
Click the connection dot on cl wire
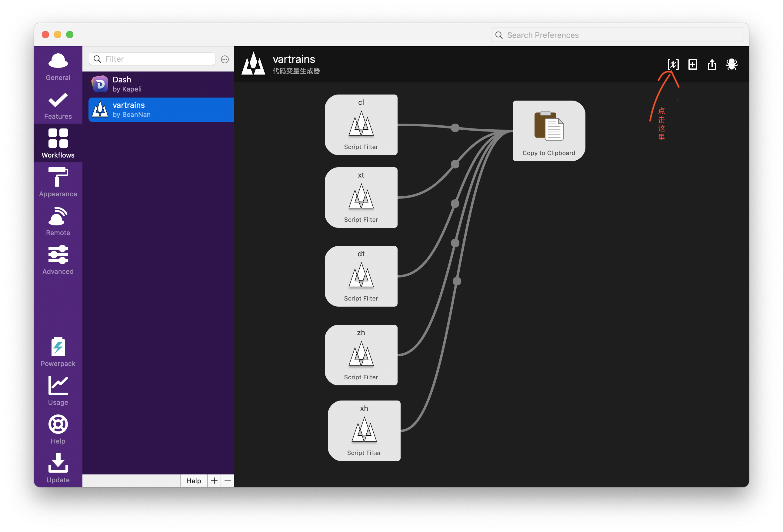455,128
